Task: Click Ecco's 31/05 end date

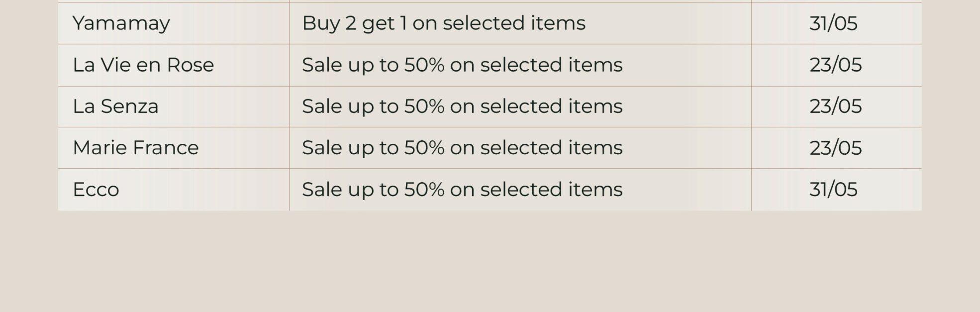Action: click(x=833, y=190)
